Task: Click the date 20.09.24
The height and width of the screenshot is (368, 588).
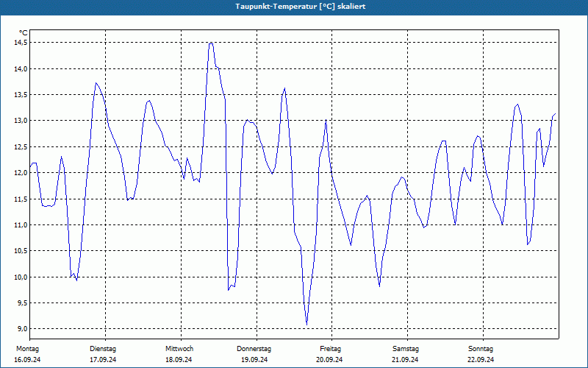Action: click(x=329, y=360)
